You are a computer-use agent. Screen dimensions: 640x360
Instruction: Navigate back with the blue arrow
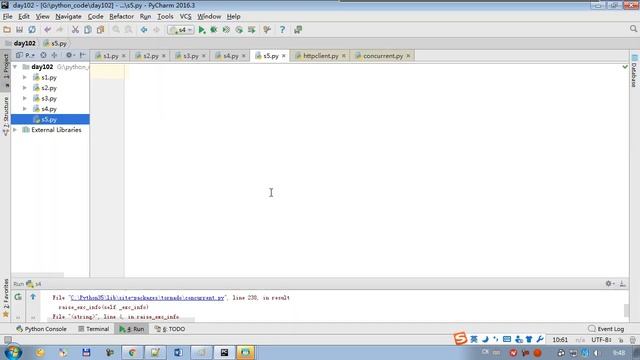click(144, 30)
